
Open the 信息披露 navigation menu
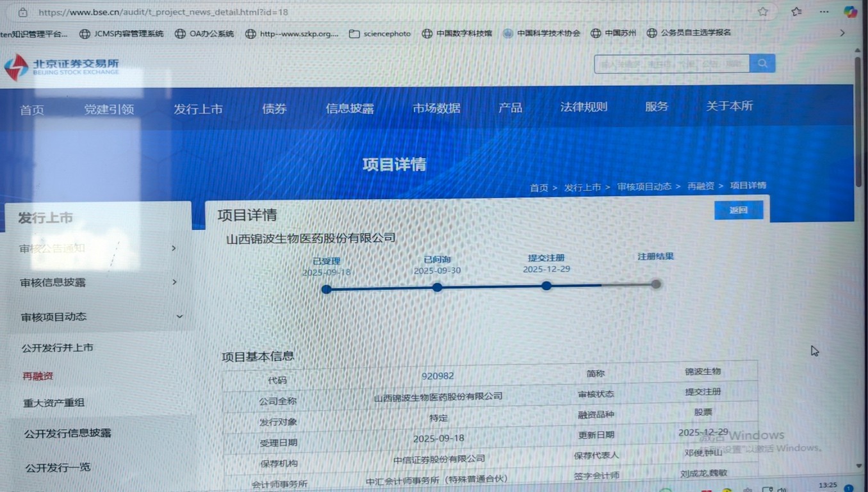point(350,108)
